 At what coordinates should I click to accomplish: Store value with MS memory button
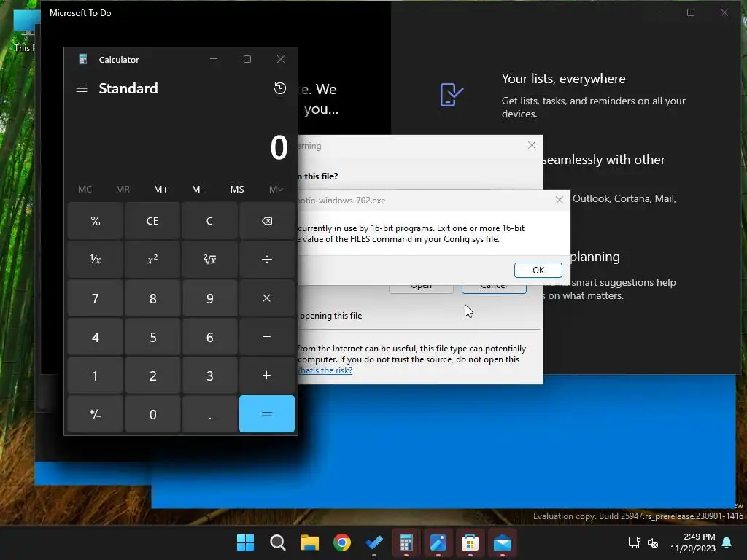coord(237,190)
